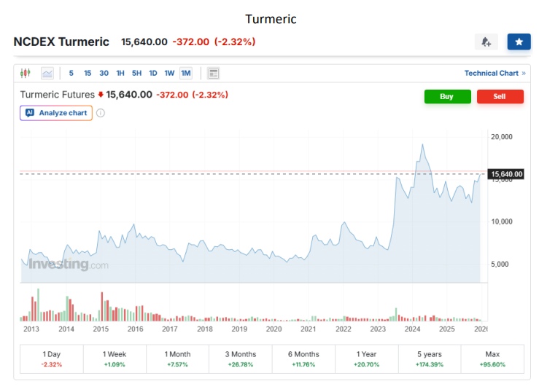Image resolution: width=539 pixels, height=392 pixels.
Task: Open the Technical Chart link
Action: tap(495, 73)
